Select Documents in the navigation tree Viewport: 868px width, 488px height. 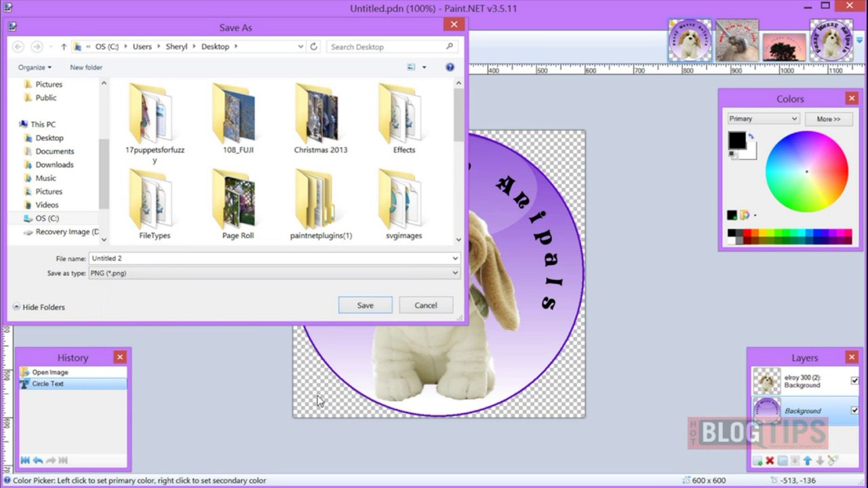(x=54, y=151)
